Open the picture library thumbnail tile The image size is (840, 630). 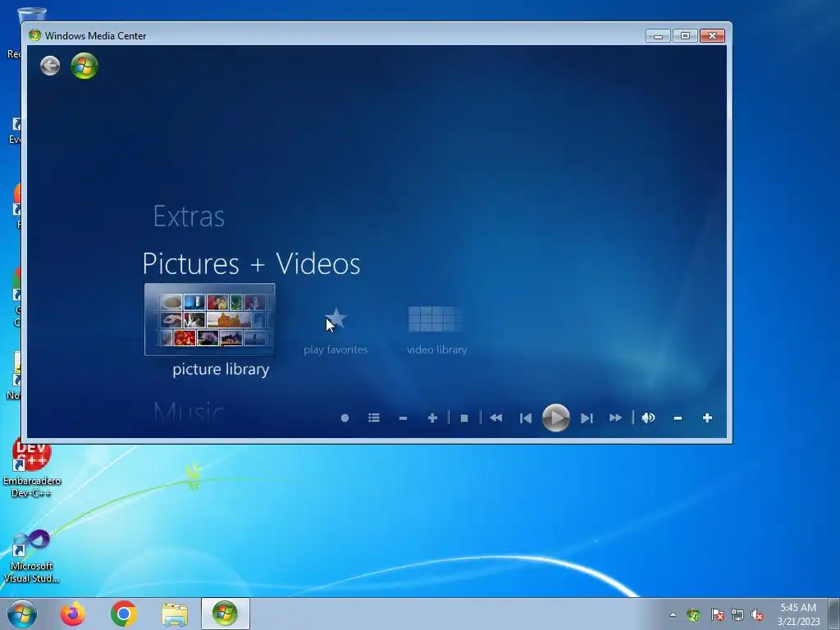point(209,319)
